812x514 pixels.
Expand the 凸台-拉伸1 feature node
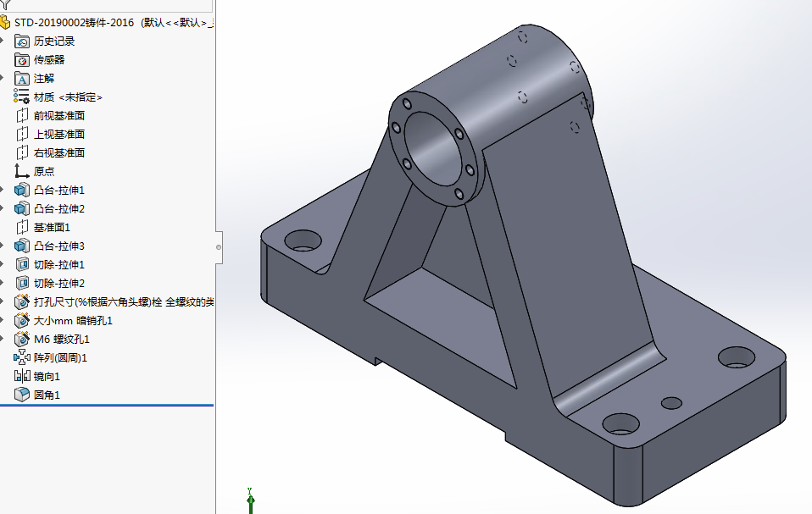point(3,190)
